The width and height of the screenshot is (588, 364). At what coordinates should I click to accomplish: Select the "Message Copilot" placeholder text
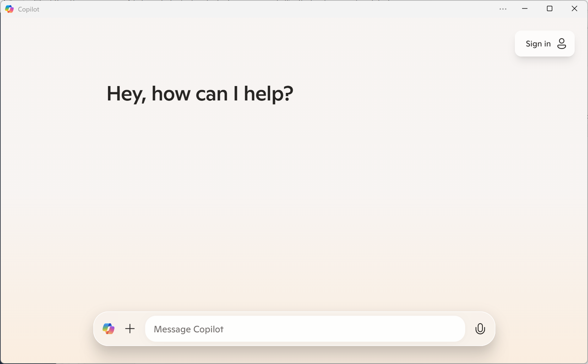[x=188, y=329]
